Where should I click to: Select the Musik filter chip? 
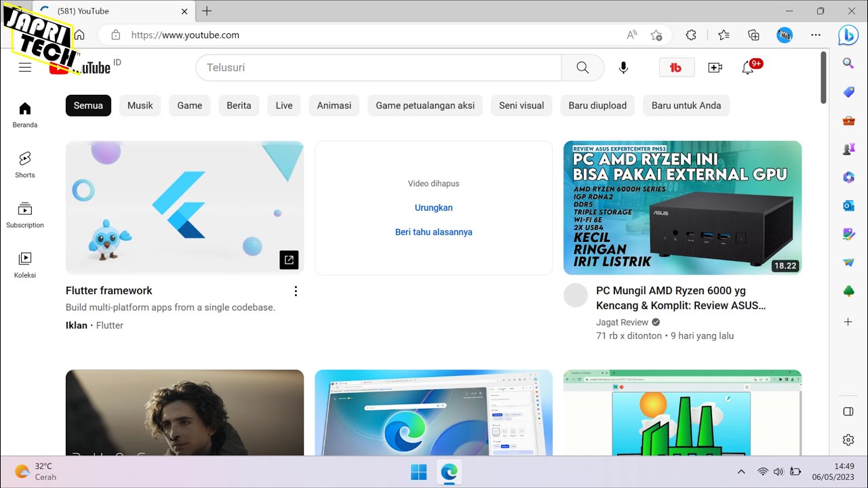(140, 106)
